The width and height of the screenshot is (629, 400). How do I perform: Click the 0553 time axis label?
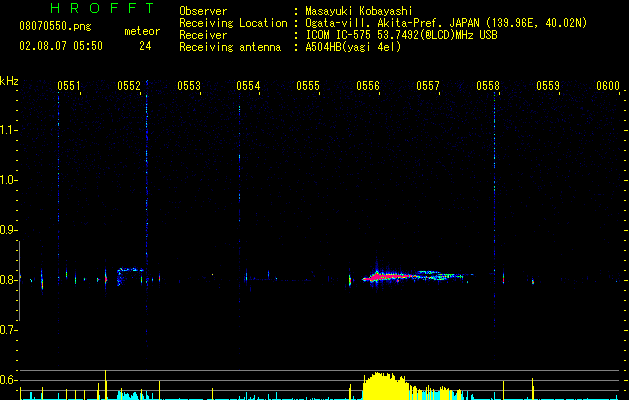189,86
